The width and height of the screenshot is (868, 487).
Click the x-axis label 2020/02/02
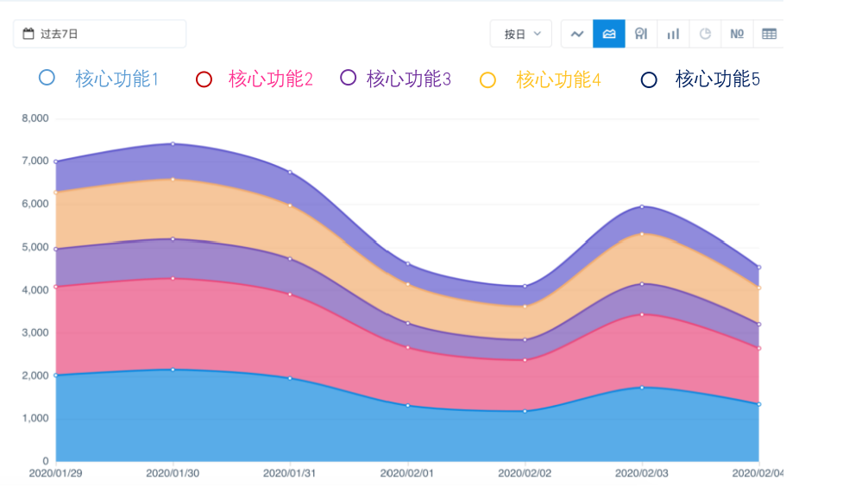point(525,474)
